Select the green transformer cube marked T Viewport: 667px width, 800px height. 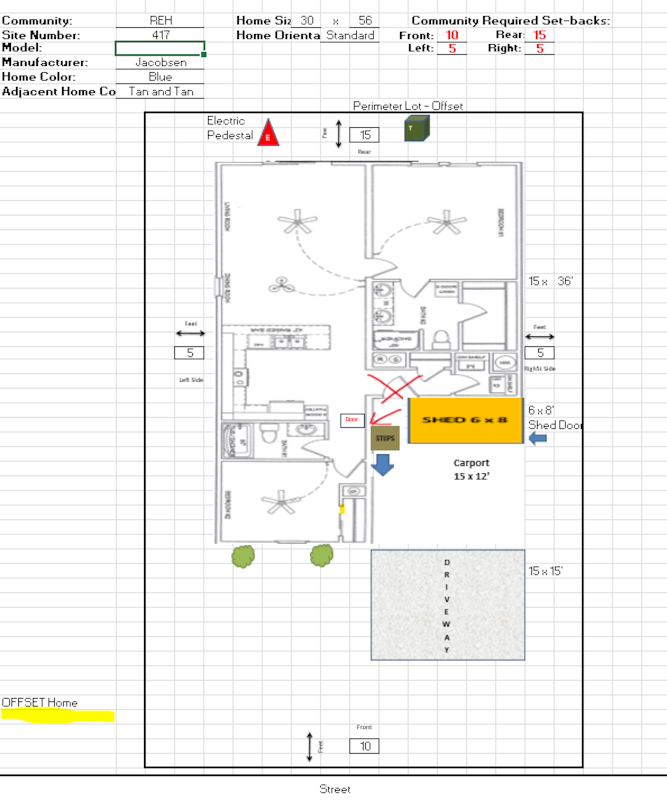pos(416,129)
